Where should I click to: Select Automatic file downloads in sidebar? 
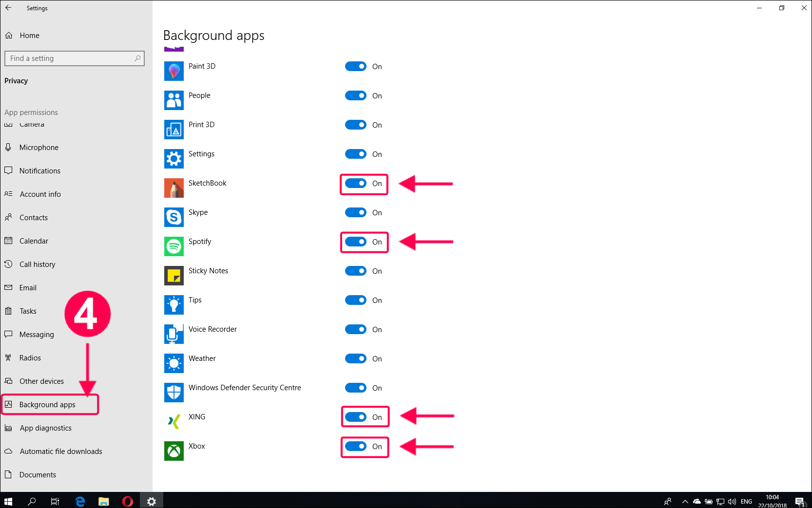click(76, 452)
